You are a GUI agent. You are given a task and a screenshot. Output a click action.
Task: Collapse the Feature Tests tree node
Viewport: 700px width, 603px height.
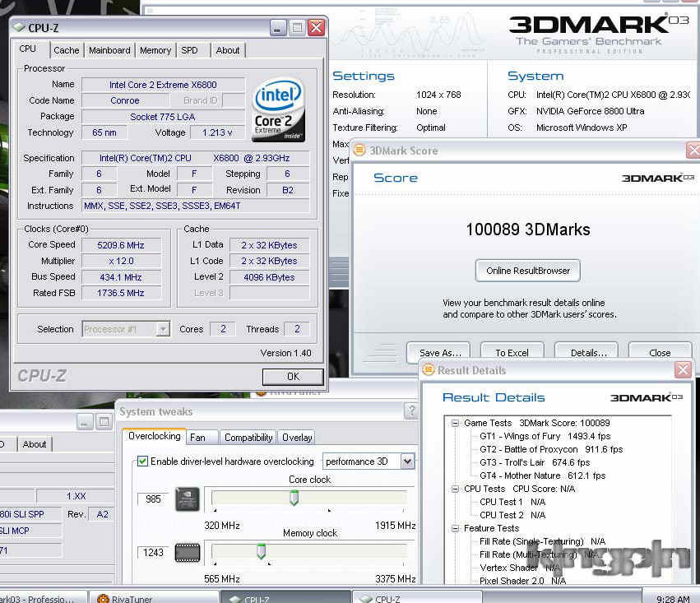[x=453, y=528]
